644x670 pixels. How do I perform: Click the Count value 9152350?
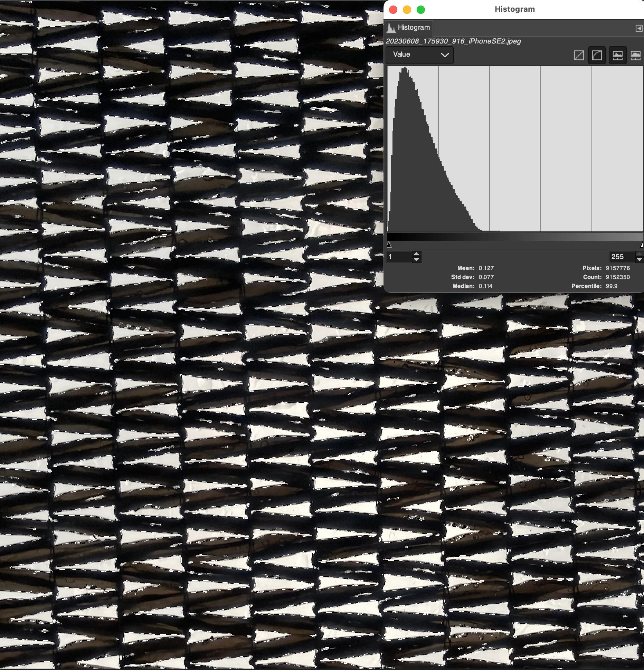click(618, 277)
